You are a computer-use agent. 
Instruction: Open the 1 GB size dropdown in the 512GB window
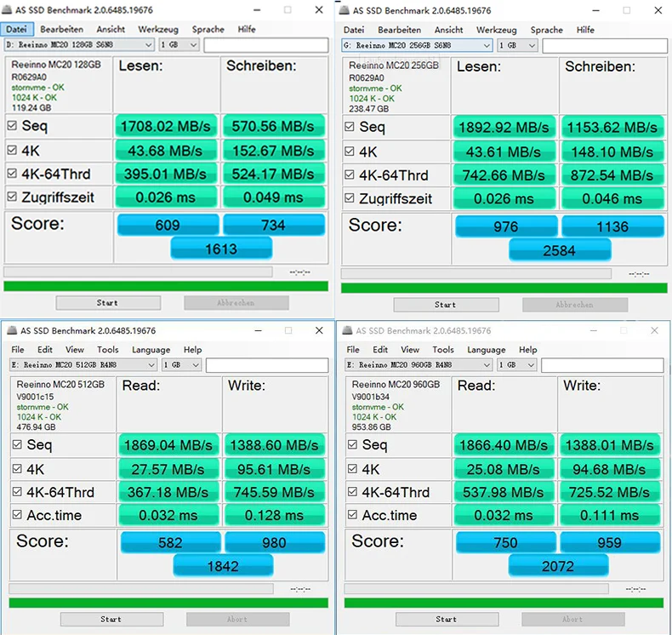pyautogui.click(x=181, y=365)
